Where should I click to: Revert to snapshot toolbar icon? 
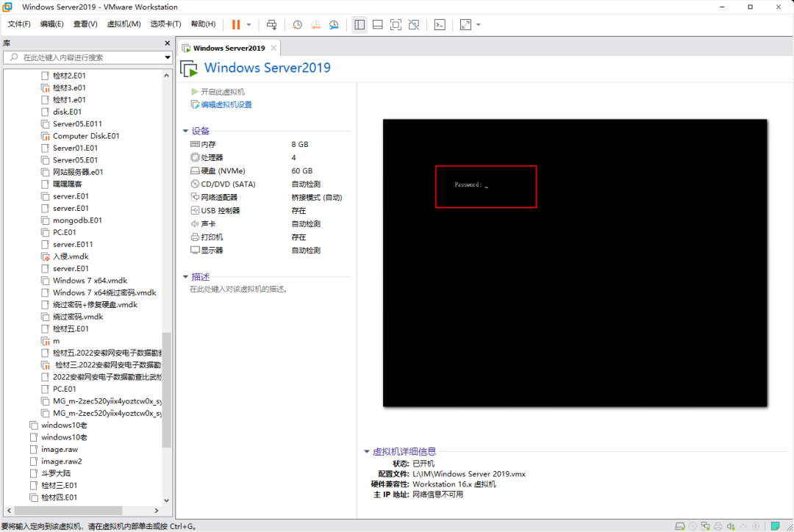coord(315,24)
